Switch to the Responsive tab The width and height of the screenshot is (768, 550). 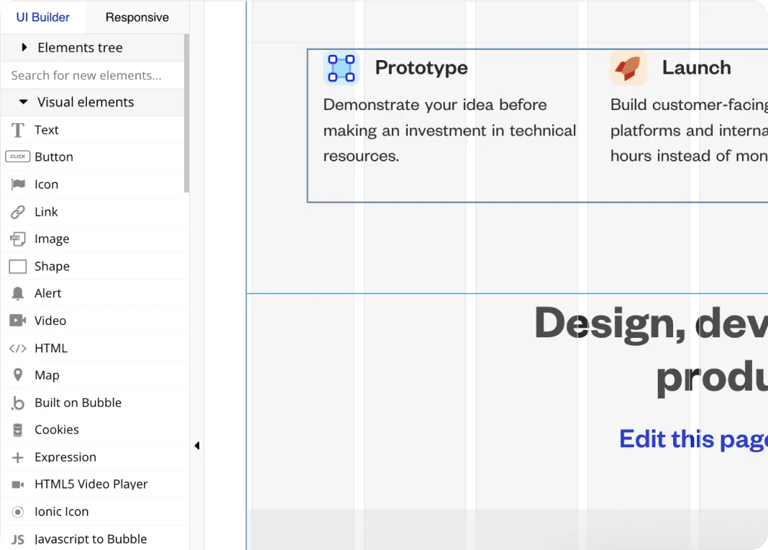click(x=137, y=17)
